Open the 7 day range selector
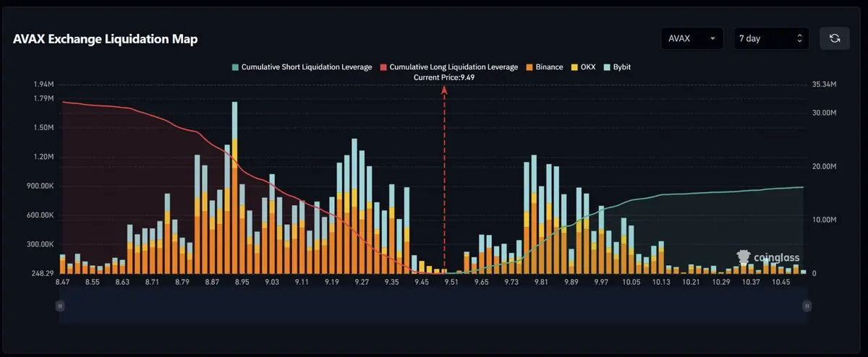 771,38
